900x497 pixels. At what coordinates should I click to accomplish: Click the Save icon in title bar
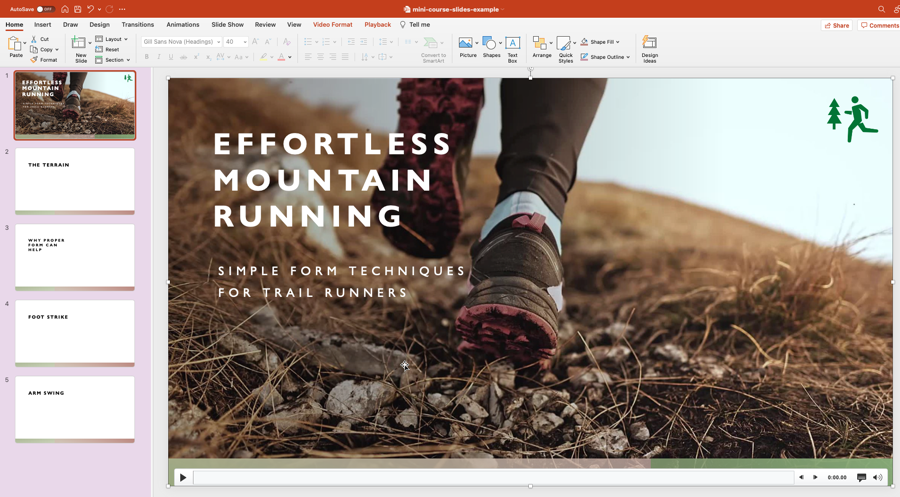[77, 9]
